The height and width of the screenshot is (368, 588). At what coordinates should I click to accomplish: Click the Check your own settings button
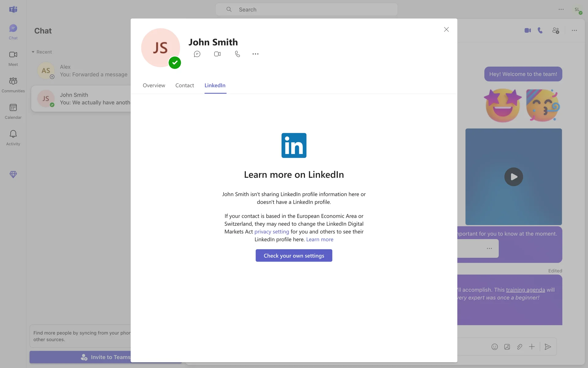coord(294,255)
